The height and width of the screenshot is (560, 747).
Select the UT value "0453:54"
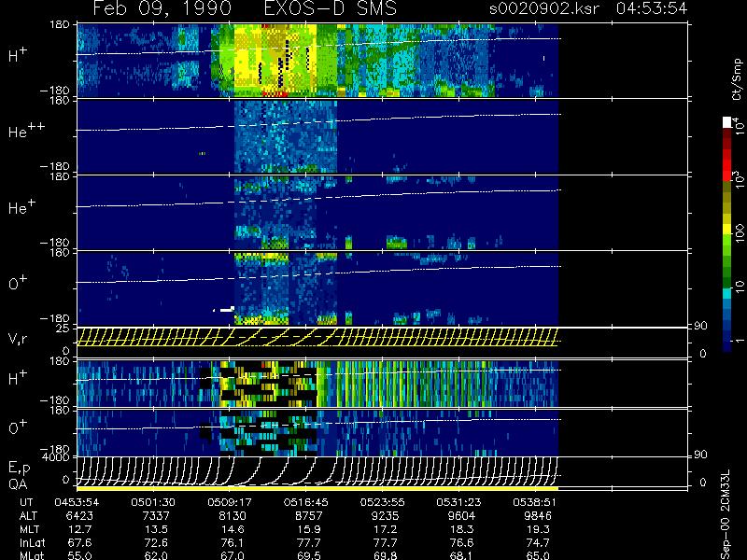click(77, 502)
